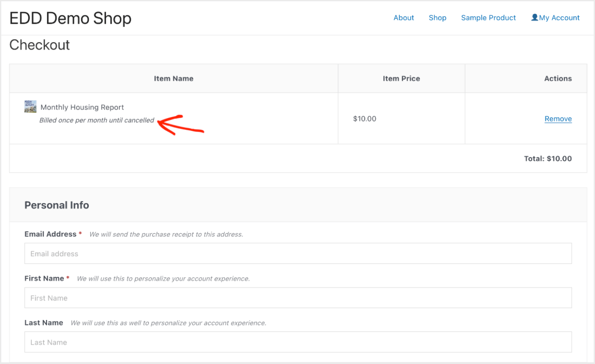Viewport: 595px width, 364px height.
Task: Navigate to the Shop page
Action: point(437,17)
